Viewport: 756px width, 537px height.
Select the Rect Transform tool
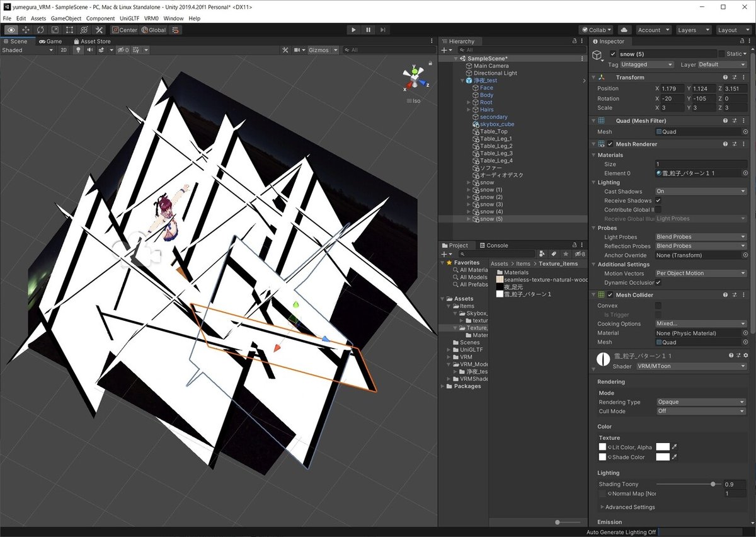(69, 30)
